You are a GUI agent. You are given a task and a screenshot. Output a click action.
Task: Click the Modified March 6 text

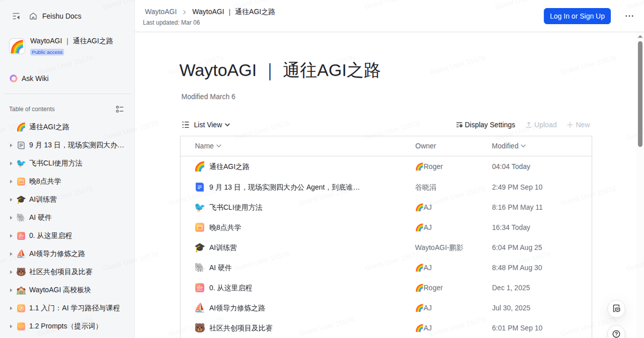(x=208, y=97)
